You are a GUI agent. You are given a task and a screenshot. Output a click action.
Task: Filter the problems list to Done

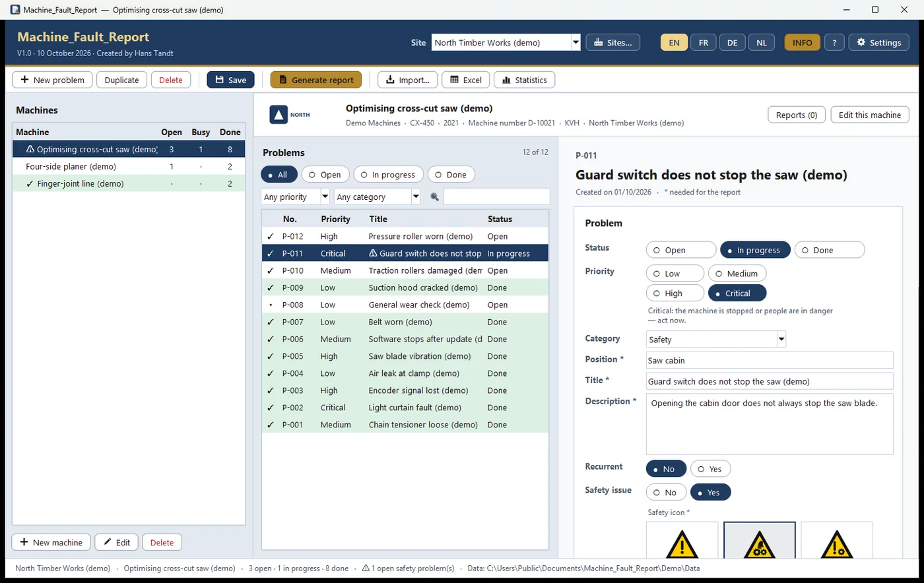point(451,175)
